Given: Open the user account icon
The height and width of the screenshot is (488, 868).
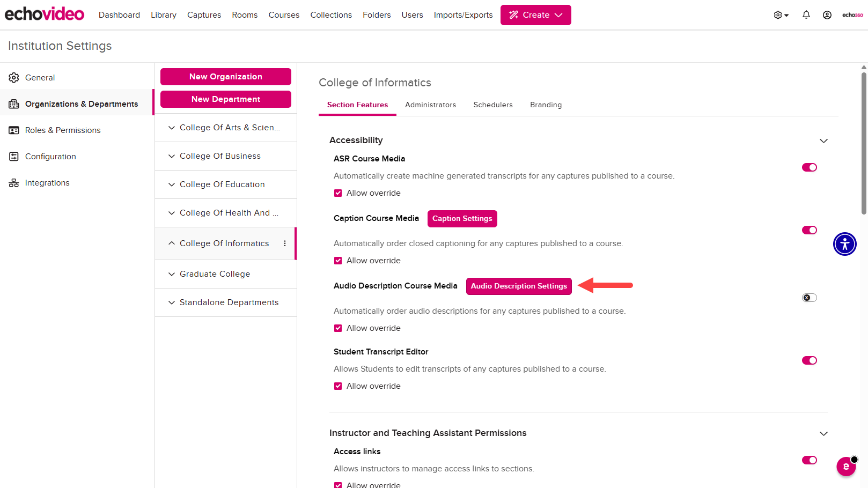Looking at the screenshot, I should (827, 15).
